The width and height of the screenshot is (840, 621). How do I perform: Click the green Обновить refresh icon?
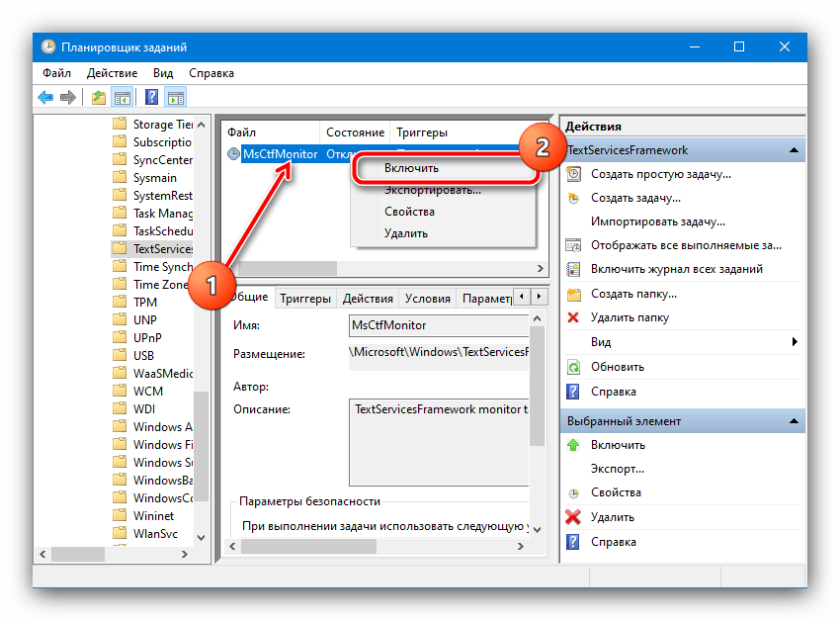coord(574,367)
